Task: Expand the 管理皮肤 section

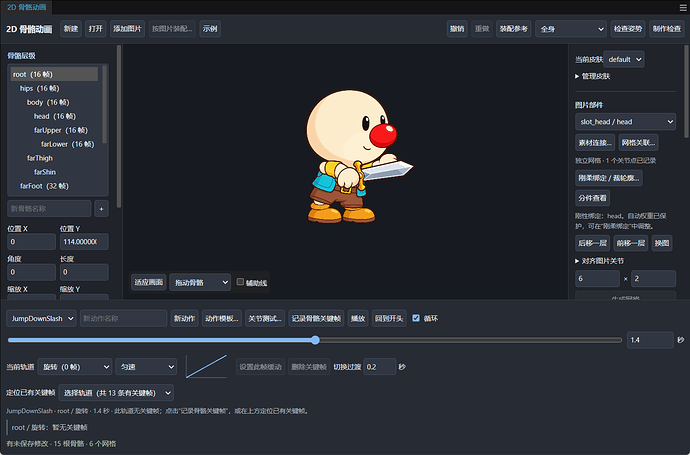Action: click(x=592, y=76)
